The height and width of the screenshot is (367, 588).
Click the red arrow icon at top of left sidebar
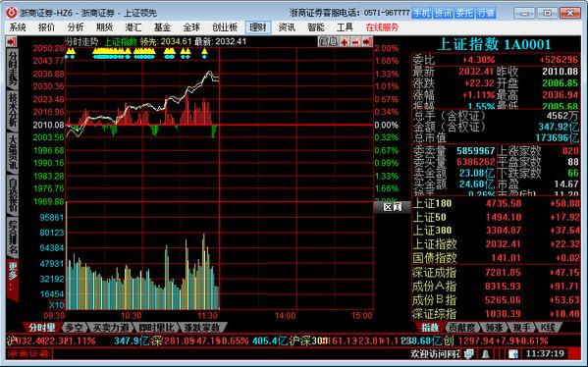click(12, 41)
